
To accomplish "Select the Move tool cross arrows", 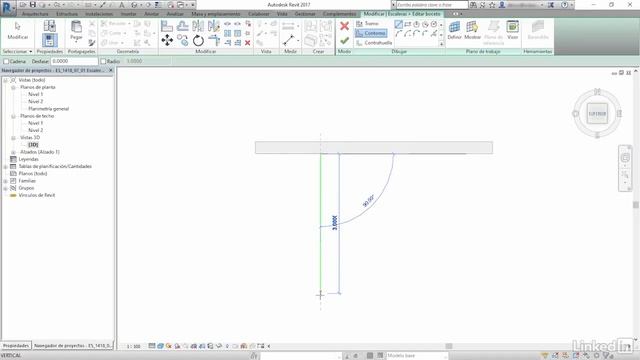I will pyautogui.click(x=167, y=40).
